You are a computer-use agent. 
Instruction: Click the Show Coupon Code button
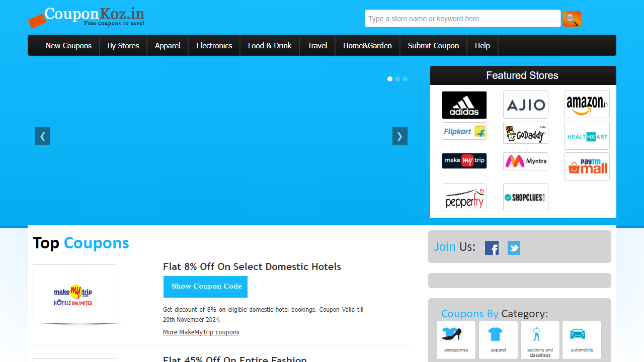(x=205, y=287)
